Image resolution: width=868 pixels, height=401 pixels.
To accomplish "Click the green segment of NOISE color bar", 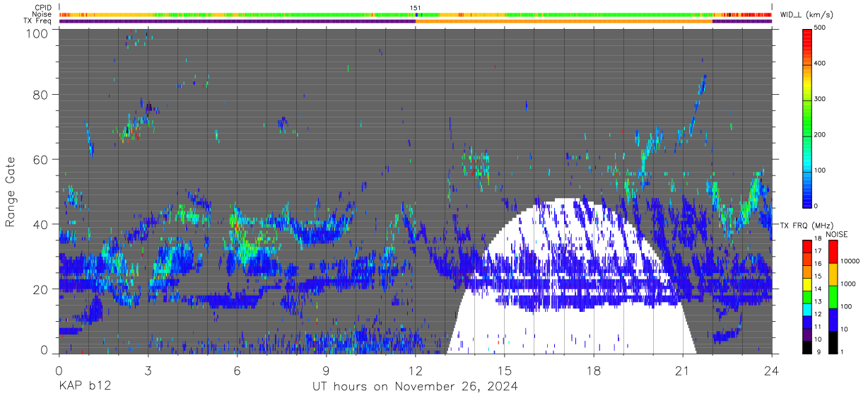I will (x=832, y=296).
